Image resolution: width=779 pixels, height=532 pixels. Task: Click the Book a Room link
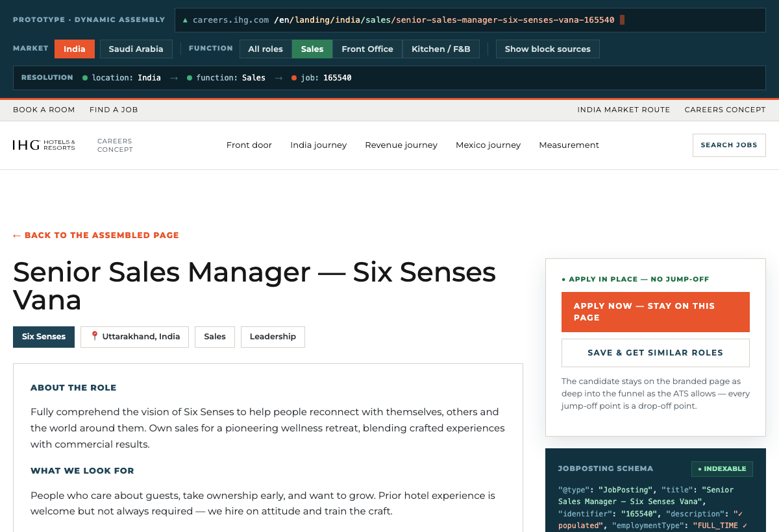point(44,110)
